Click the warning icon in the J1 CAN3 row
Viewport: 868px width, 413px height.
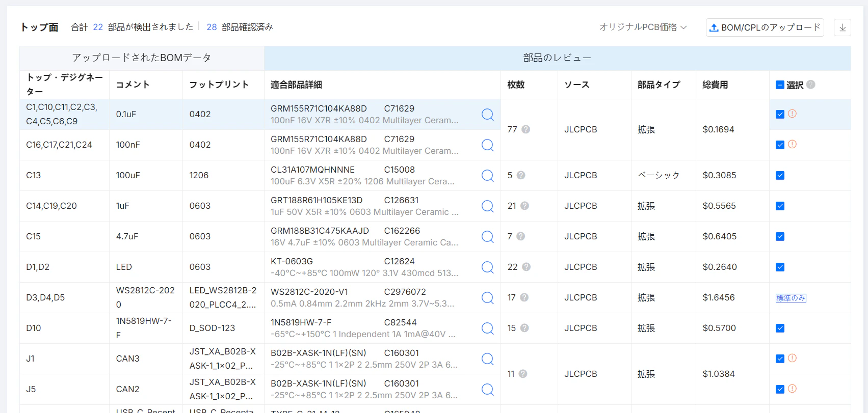(x=792, y=358)
